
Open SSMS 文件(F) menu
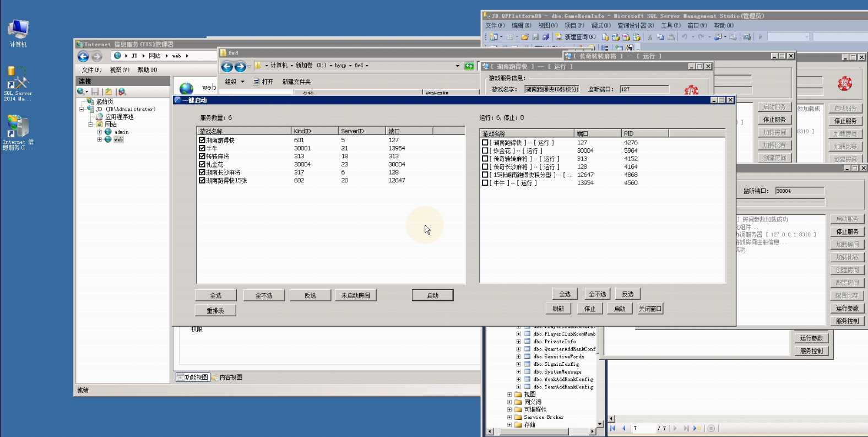(495, 25)
